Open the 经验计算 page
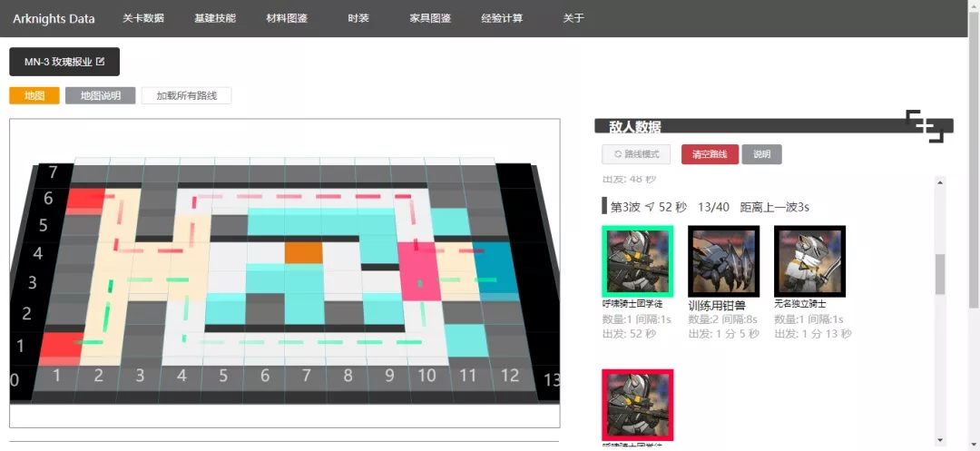The height and width of the screenshot is (451, 980). 502,18
